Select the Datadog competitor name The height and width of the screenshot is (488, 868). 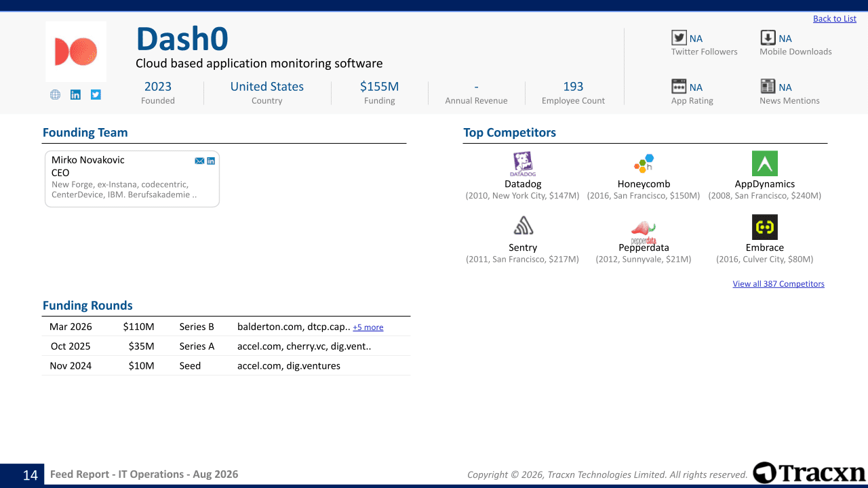pos(523,184)
